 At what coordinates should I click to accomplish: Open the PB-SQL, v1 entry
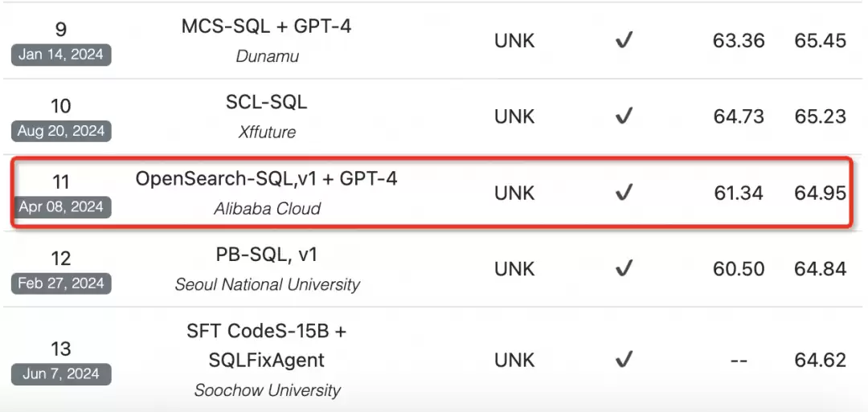266,255
